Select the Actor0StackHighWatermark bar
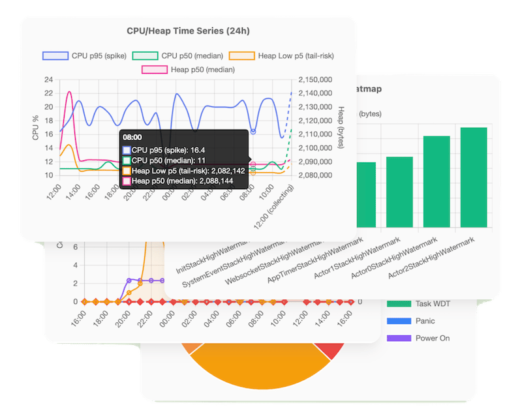522x420 pixels. point(437,181)
